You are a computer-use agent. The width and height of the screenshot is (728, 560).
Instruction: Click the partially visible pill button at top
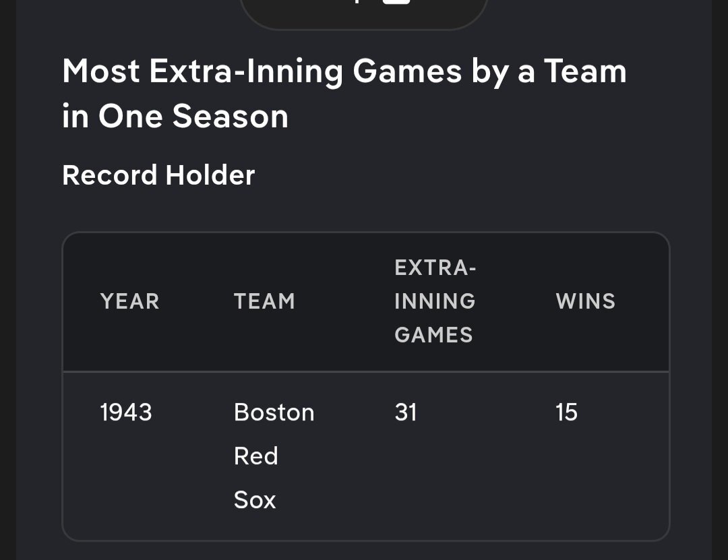coord(364,13)
